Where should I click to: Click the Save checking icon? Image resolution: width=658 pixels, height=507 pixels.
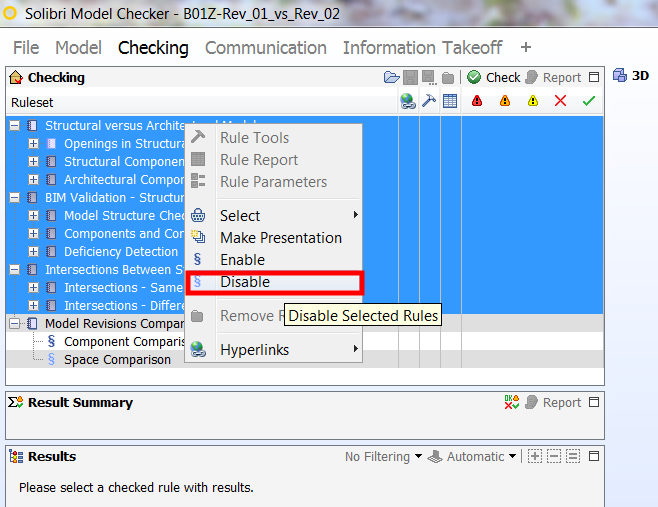[410, 77]
